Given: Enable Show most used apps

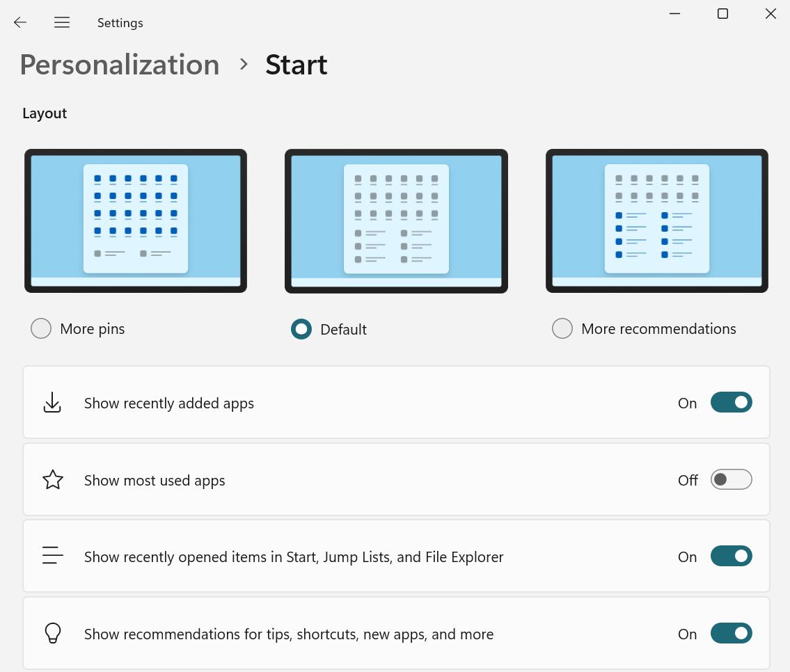Looking at the screenshot, I should click(x=731, y=479).
